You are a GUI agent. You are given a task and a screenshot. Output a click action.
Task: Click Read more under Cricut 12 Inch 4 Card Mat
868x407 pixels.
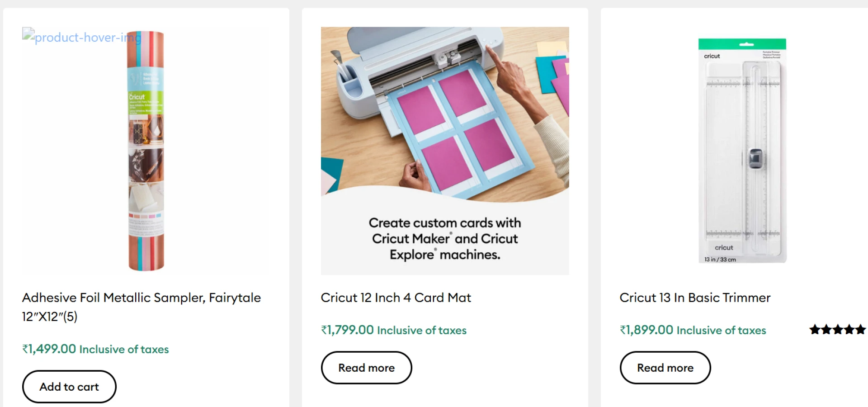[366, 368]
